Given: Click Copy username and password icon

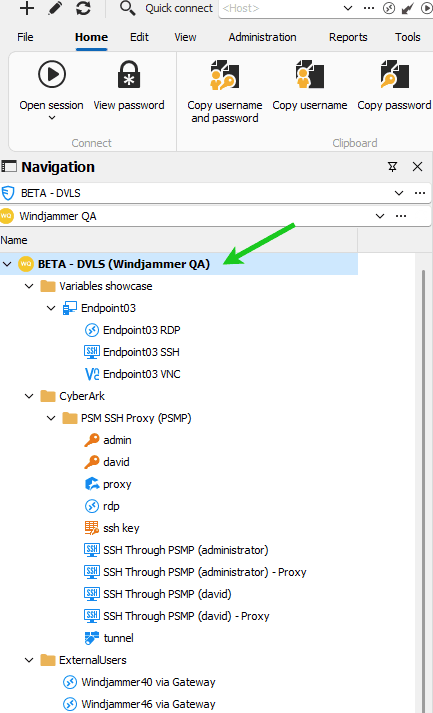Looking at the screenshot, I should (225, 75).
